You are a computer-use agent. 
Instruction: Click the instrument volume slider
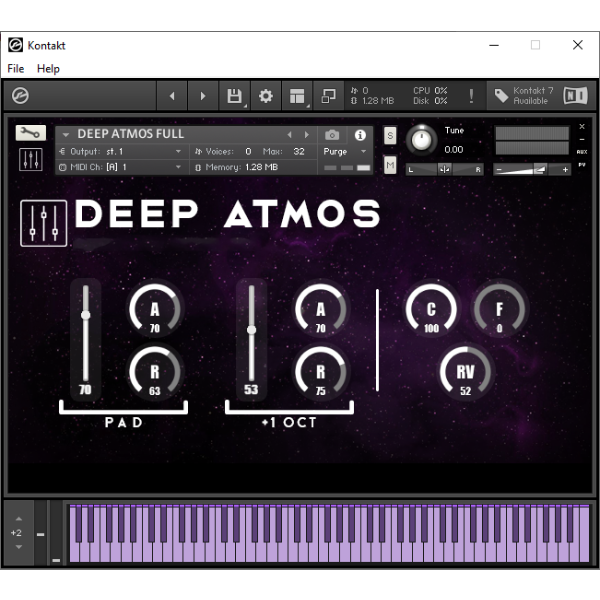[532, 169]
